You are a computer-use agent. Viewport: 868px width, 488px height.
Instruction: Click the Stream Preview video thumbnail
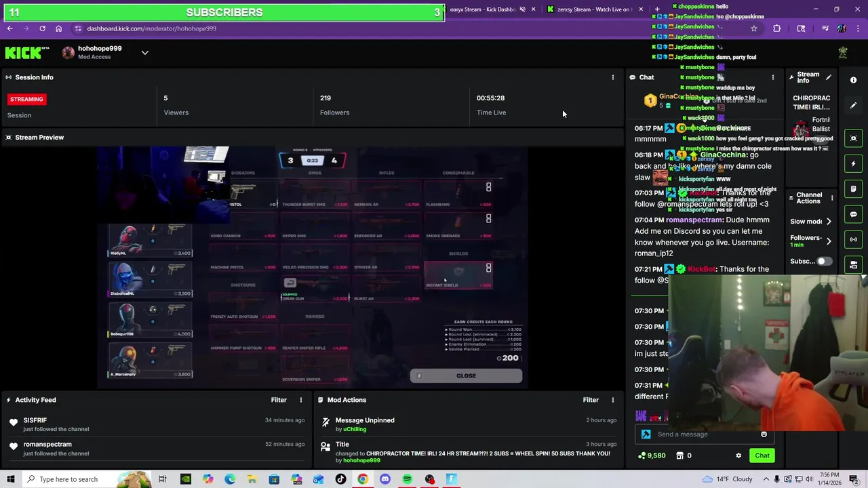pos(313,268)
